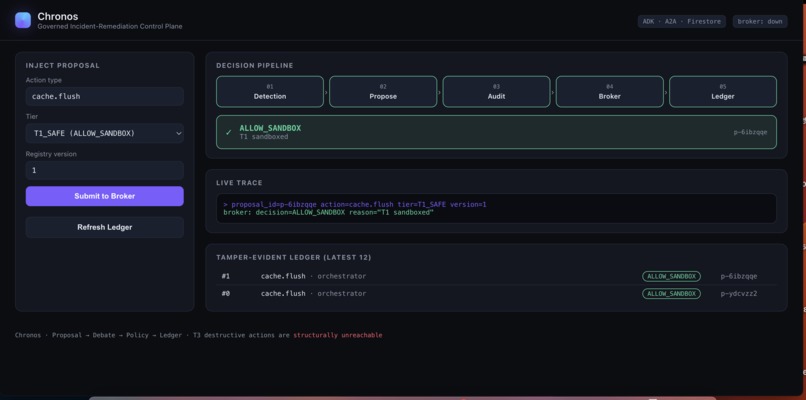Click the p-ydcvzz2 ID in ledger
Viewport: 806px width, 400px height.
click(739, 294)
